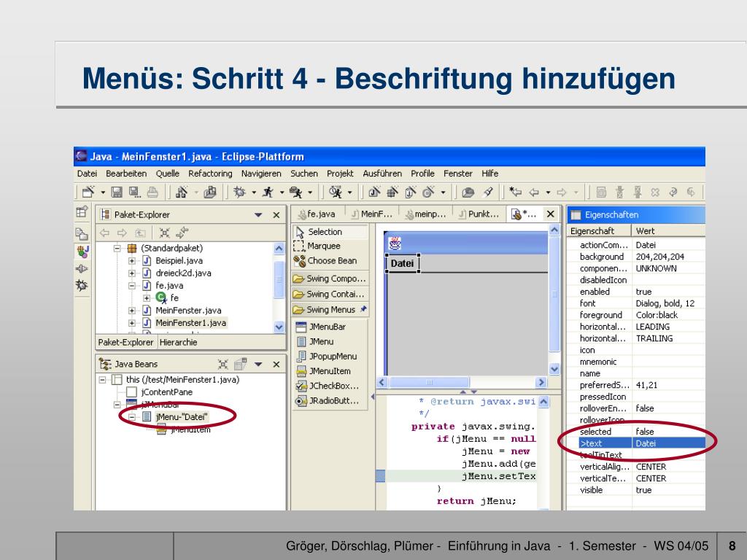Screen dimensions: 747x560
Task: Collapse the fe.java tree node
Action: 132,286
